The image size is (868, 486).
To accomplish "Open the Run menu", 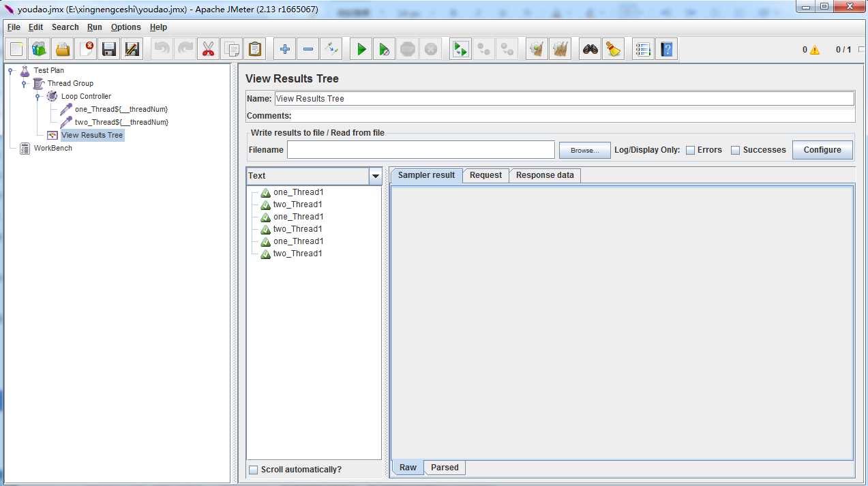I will point(94,27).
